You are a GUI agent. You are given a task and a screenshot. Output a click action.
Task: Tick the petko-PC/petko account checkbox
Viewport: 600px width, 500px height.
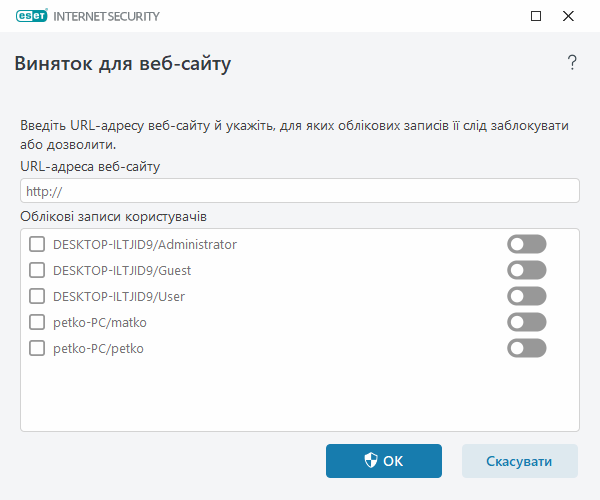tap(37, 348)
